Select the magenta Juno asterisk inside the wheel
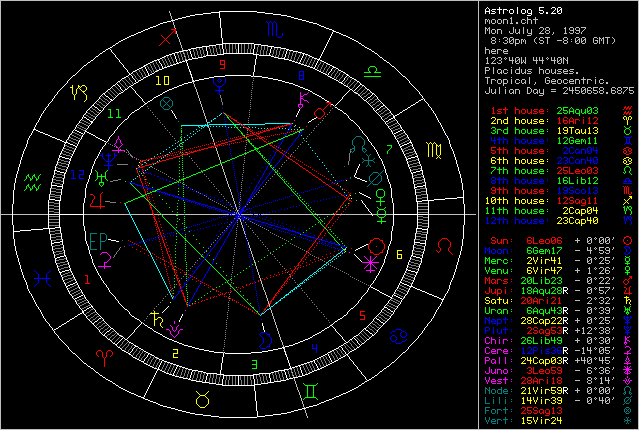Screen dimensions: 639x430 (371, 265)
